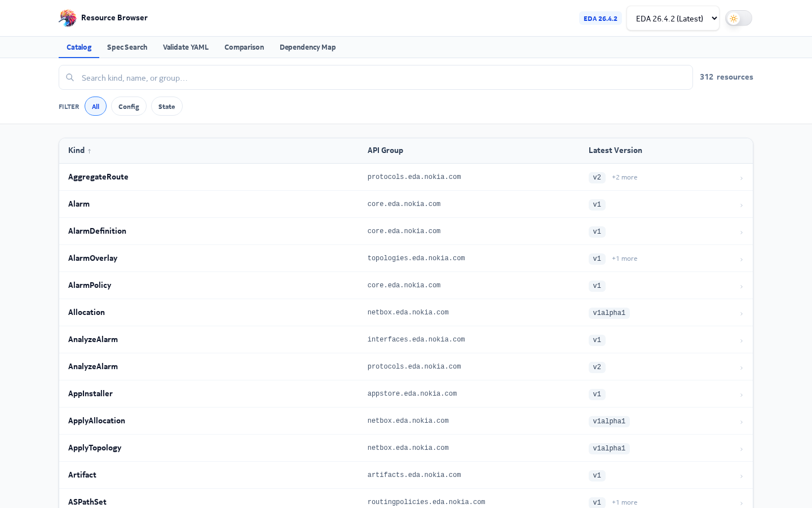Click the 312 resources count

(x=726, y=77)
